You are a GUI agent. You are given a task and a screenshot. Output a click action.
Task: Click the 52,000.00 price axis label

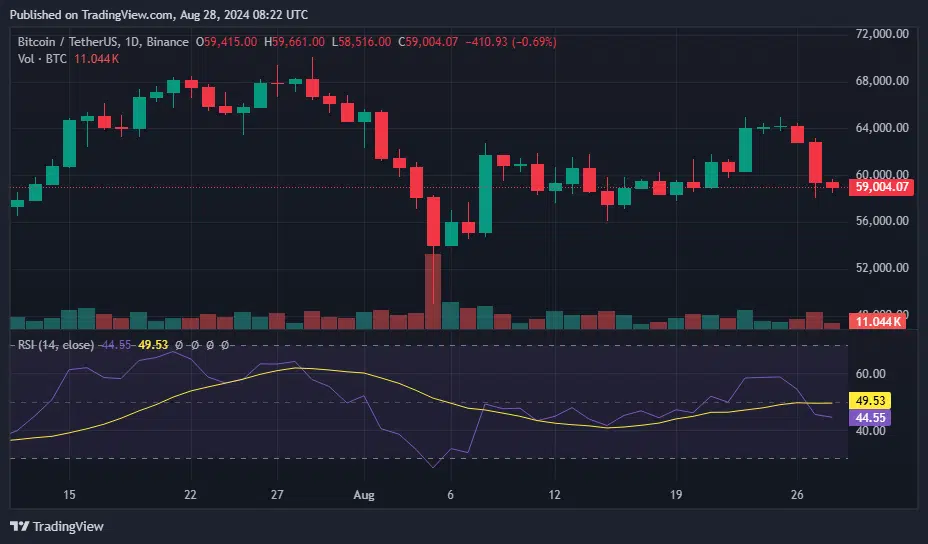[882, 268]
